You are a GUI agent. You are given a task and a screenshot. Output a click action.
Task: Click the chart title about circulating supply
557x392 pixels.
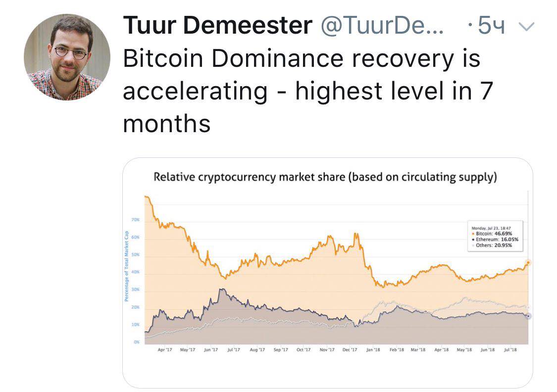click(x=325, y=177)
